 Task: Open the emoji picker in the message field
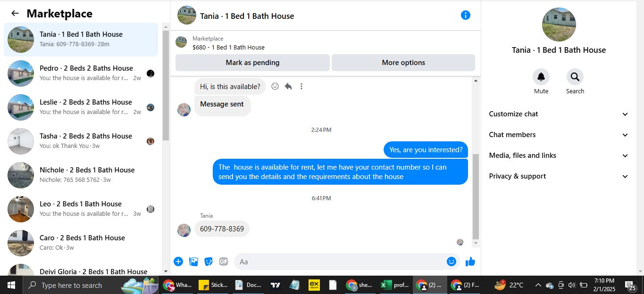coord(452,261)
